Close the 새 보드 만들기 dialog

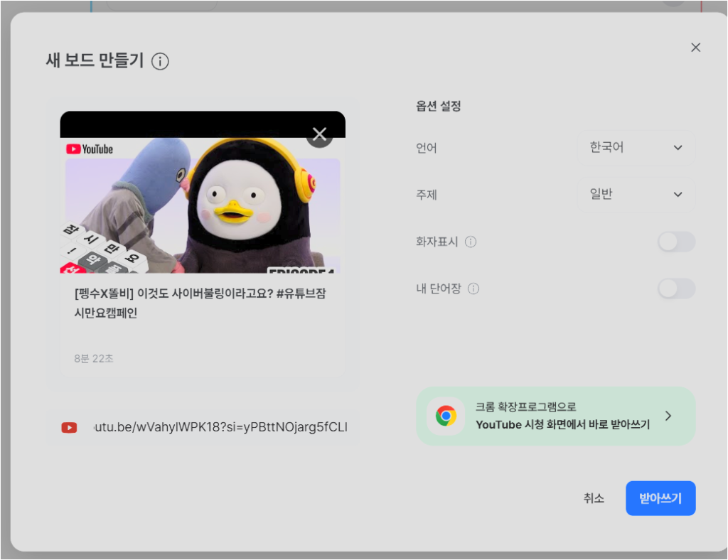pyautogui.click(x=695, y=47)
